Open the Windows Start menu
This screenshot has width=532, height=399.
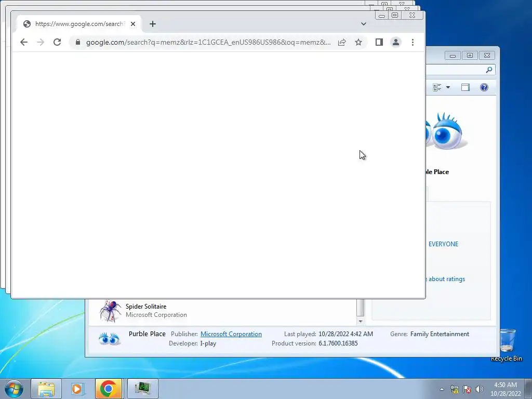(14, 389)
